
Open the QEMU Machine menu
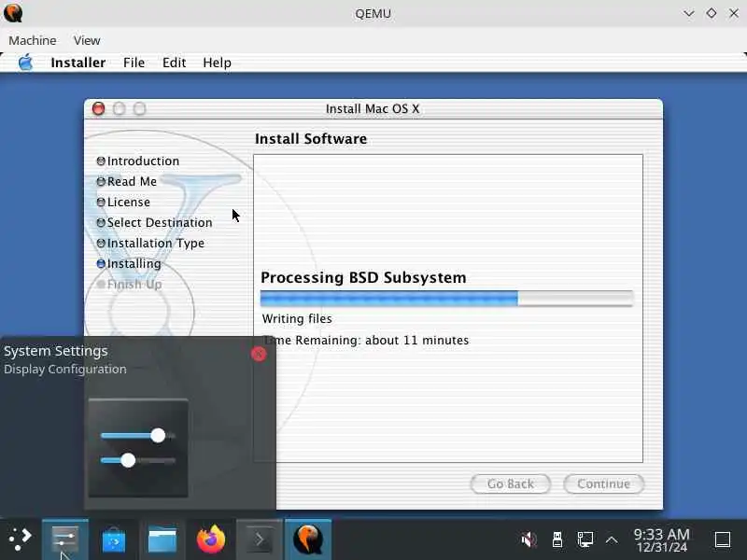[33, 40]
